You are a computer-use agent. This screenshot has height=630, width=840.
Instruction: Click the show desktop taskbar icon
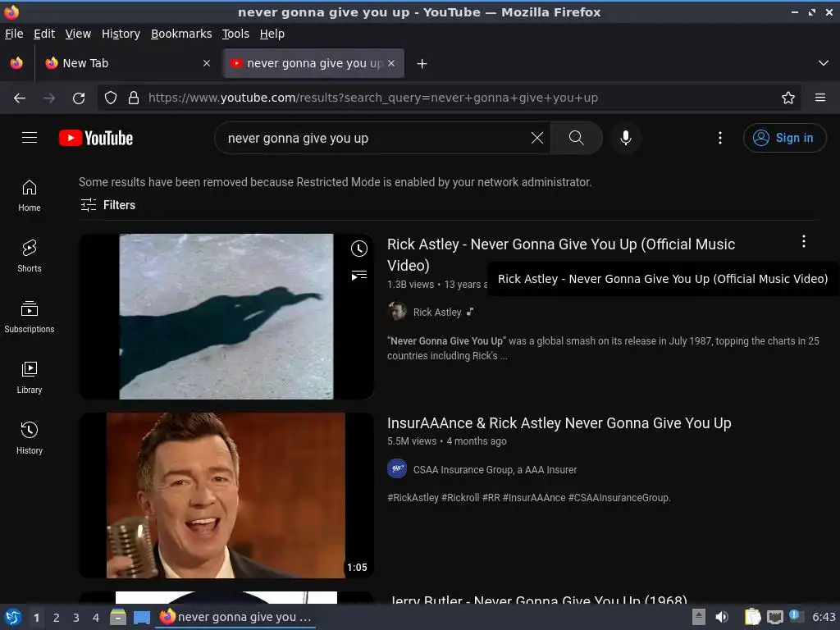pyautogui.click(x=141, y=617)
